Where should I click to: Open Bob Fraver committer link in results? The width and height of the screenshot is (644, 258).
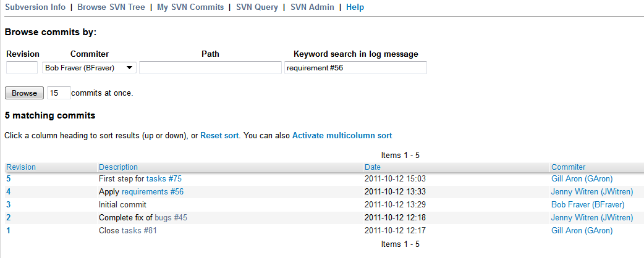(x=588, y=205)
